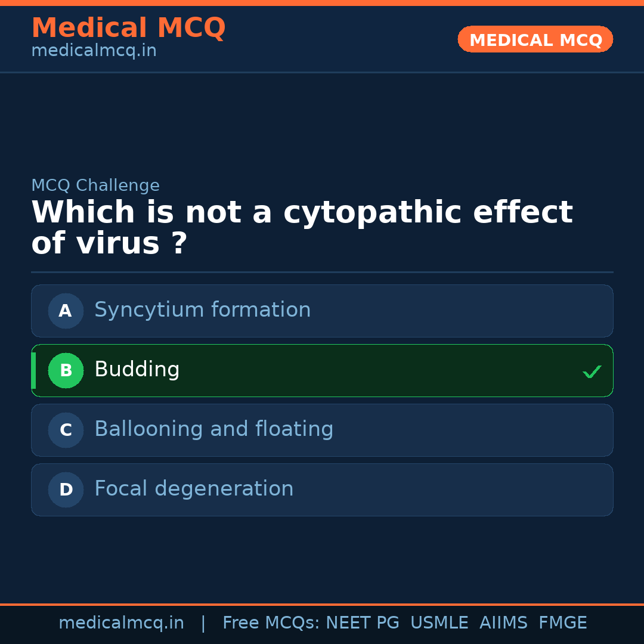
Task: Open the medicalmcq.in link under the header title
Action: coord(94,51)
